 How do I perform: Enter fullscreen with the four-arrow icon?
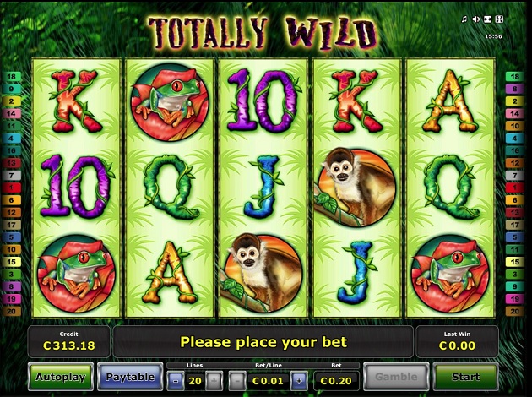click(499, 19)
